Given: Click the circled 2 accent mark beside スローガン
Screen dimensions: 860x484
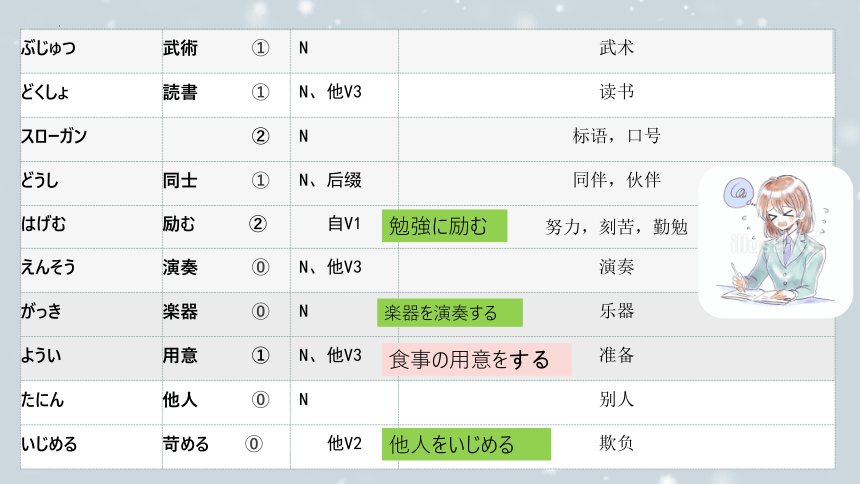Looking at the screenshot, I should [261, 136].
